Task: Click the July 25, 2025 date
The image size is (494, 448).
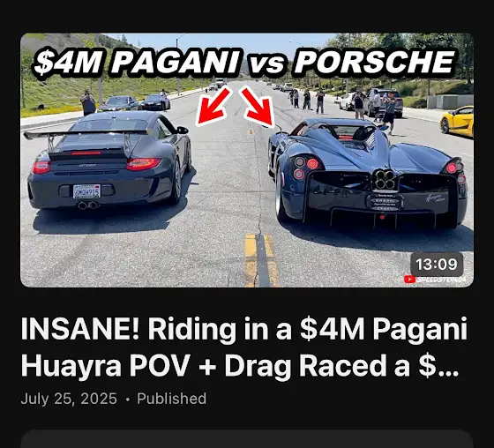Action: pyautogui.click(x=69, y=399)
